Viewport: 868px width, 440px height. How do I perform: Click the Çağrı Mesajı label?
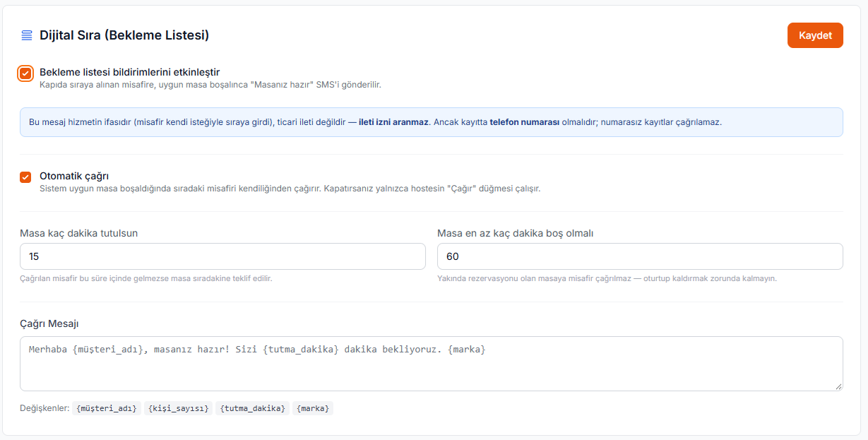[49, 323]
